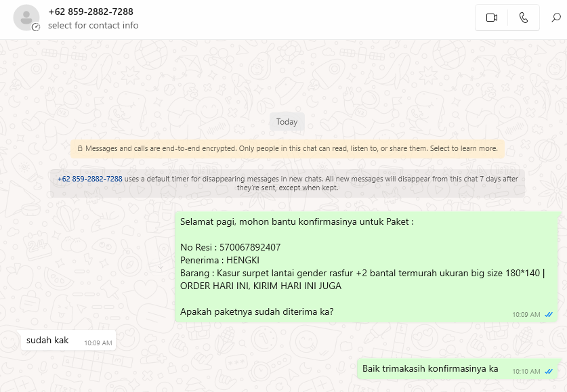Click the No Resi 570067892407 text line
567x392 pixels.
[x=230, y=248]
